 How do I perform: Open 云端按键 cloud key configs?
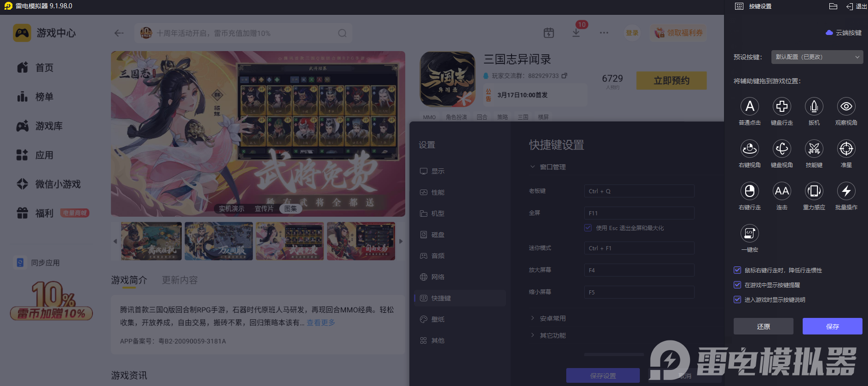[x=844, y=33]
